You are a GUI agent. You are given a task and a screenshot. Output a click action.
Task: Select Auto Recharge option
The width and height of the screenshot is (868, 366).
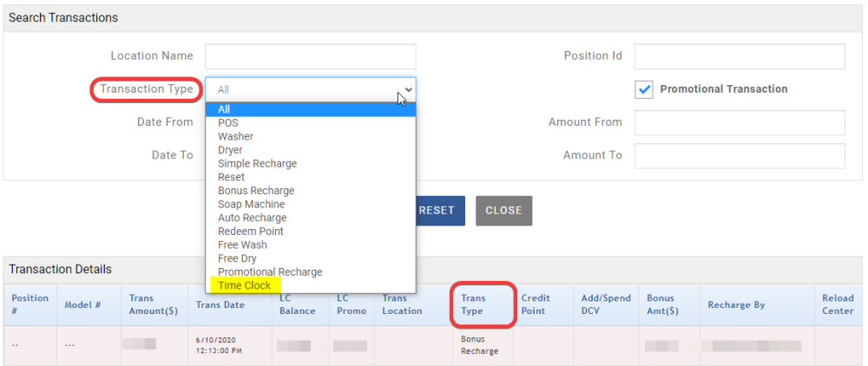252,218
